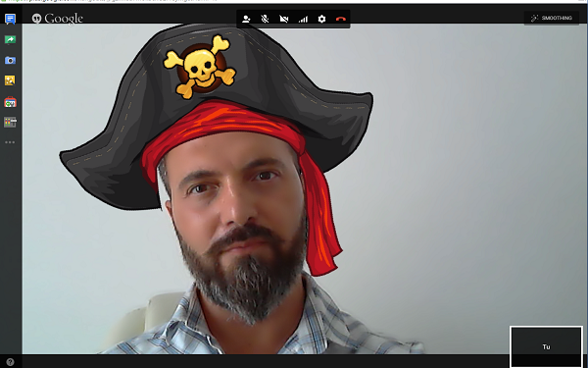Open the Capture camera app icon
The width and height of the screenshot is (588, 368).
coord(10,60)
